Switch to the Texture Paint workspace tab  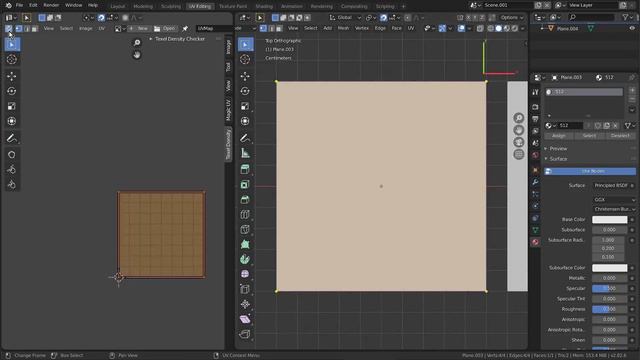coord(233,6)
